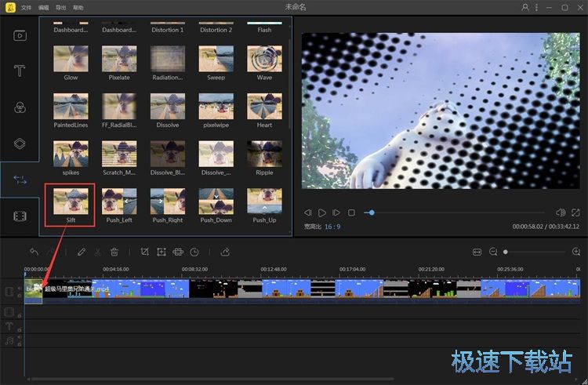Click the horizontal scrollbar below the timeline
The image size is (588, 385).
212,379
